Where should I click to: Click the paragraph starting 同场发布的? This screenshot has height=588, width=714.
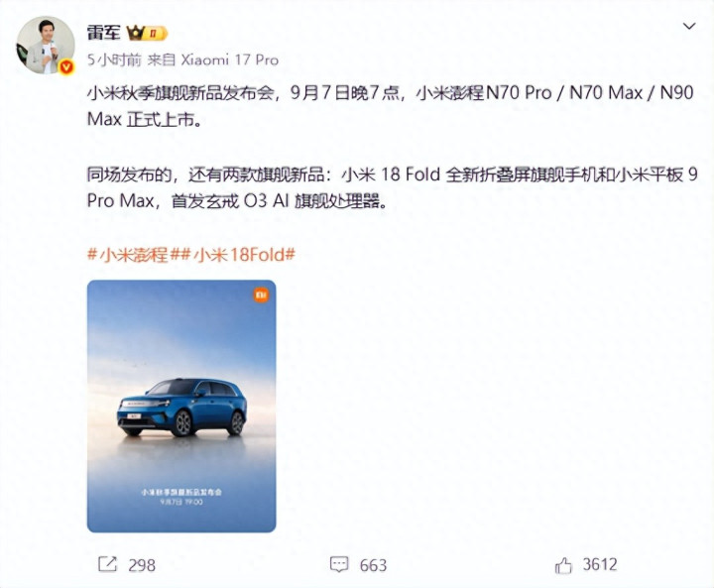pos(392,187)
